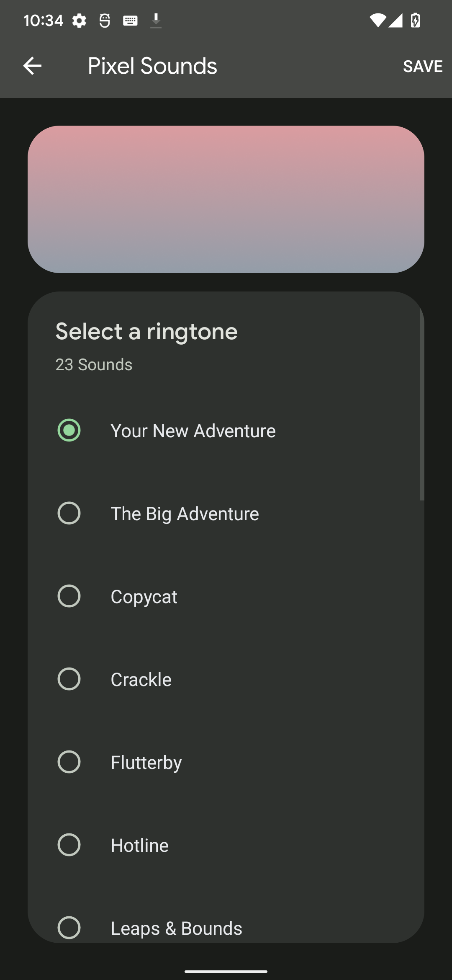Tap the download status bar icon
Viewport: 452px width, 980px height.
click(x=156, y=21)
